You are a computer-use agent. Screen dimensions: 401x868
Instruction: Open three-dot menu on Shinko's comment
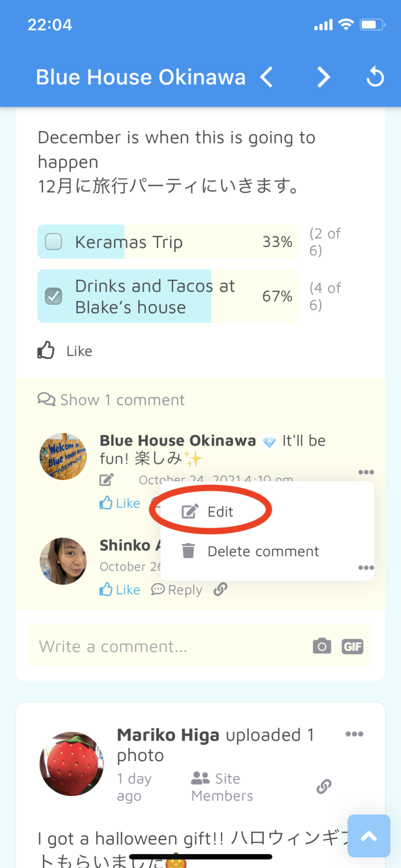point(366,568)
